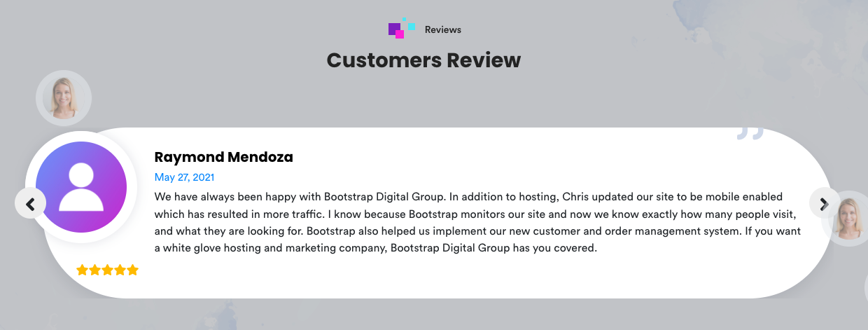The width and height of the screenshot is (868, 330).
Task: Click the partially visible bottom-right avatar circle
Action: (866, 287)
